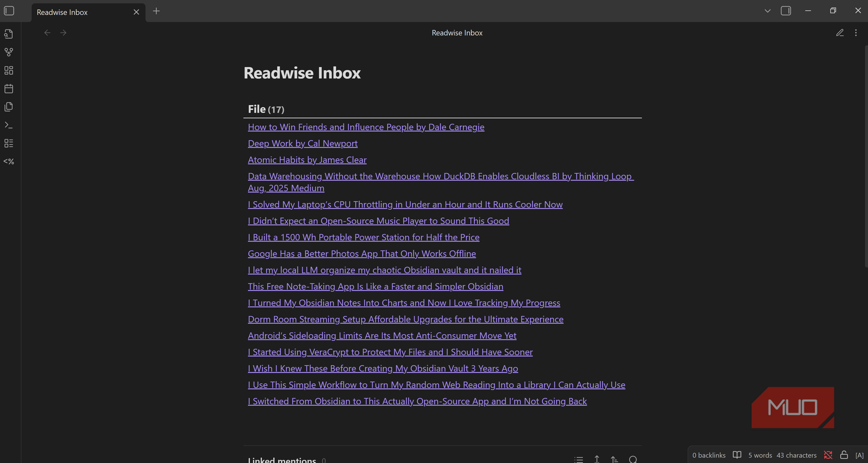Open the note's more options menu
868x463 pixels.
coord(856,33)
